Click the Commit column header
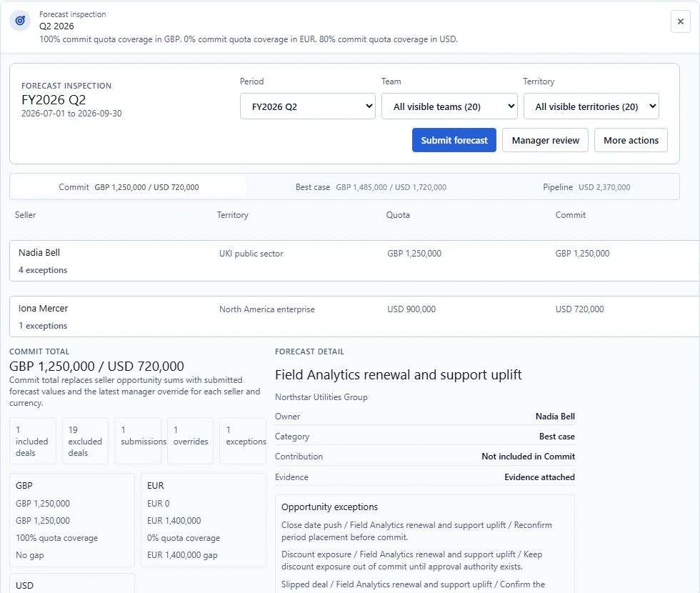The height and width of the screenshot is (593, 700). (571, 215)
